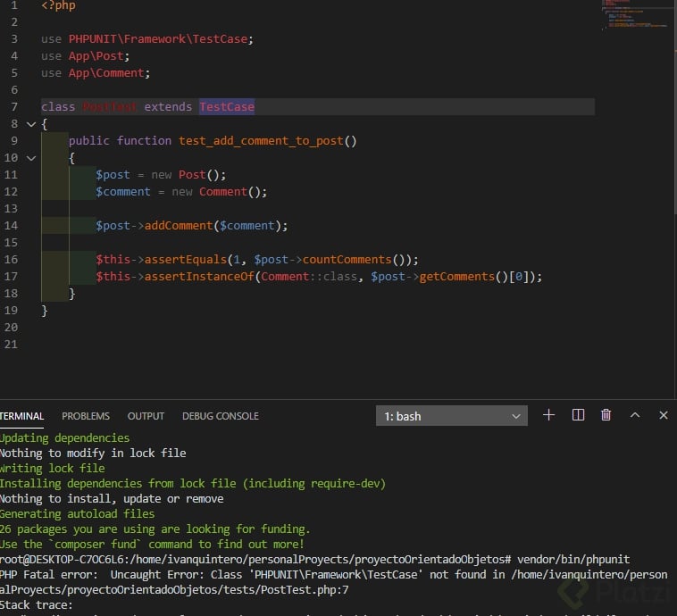677x616 pixels.
Task: Click '26 packages you are using' line
Action: 155,529
